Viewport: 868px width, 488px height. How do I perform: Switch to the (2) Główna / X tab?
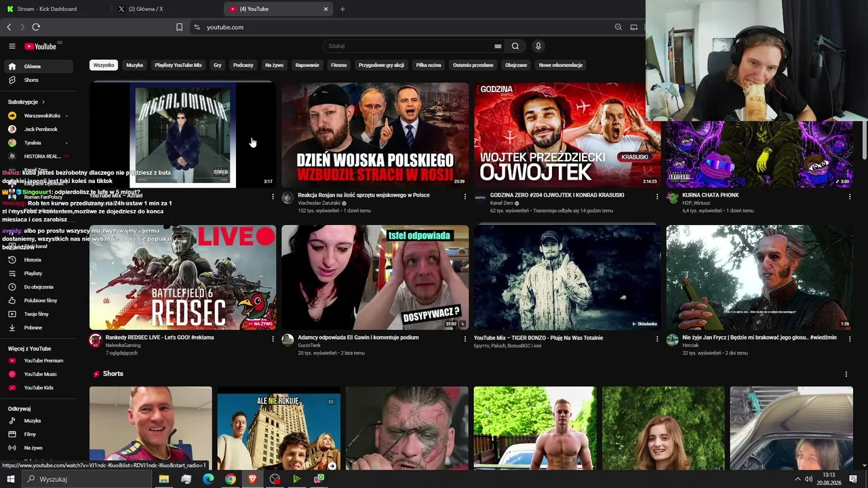click(167, 9)
